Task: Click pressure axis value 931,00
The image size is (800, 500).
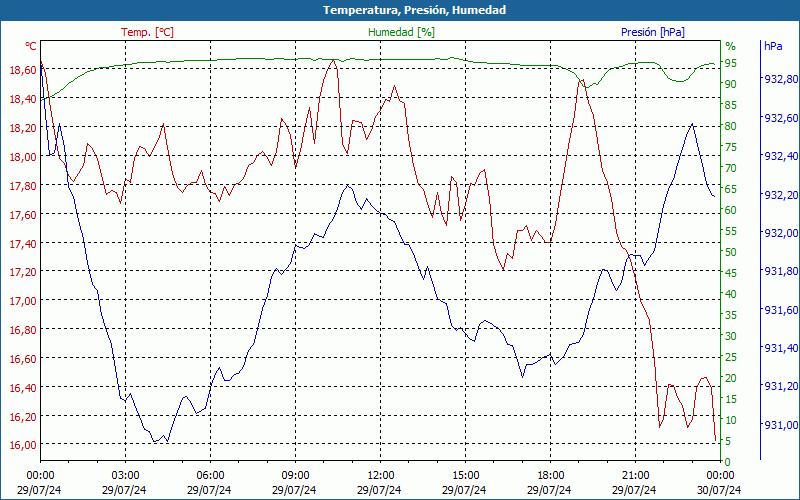Action: tap(780, 425)
